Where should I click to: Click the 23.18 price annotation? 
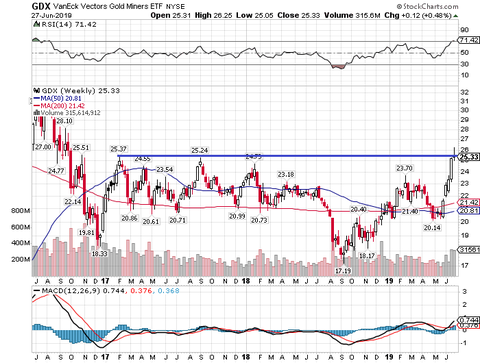tap(286, 175)
